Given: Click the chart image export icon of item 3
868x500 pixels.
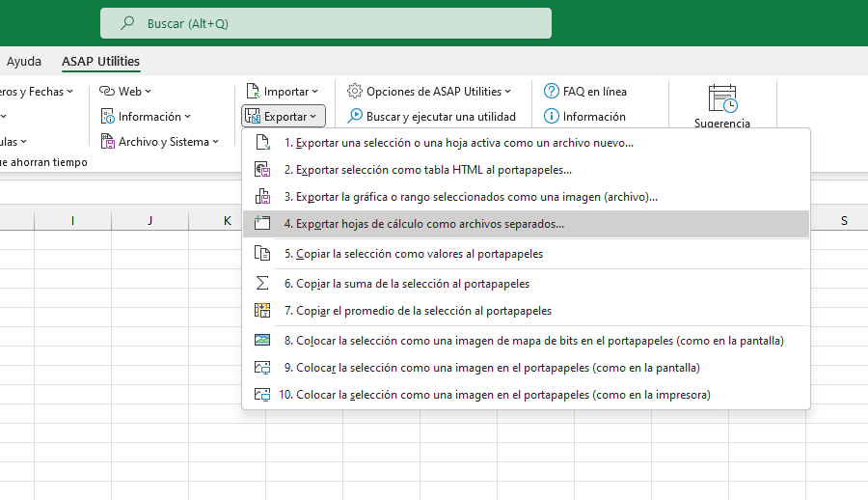Looking at the screenshot, I should pos(262,197).
